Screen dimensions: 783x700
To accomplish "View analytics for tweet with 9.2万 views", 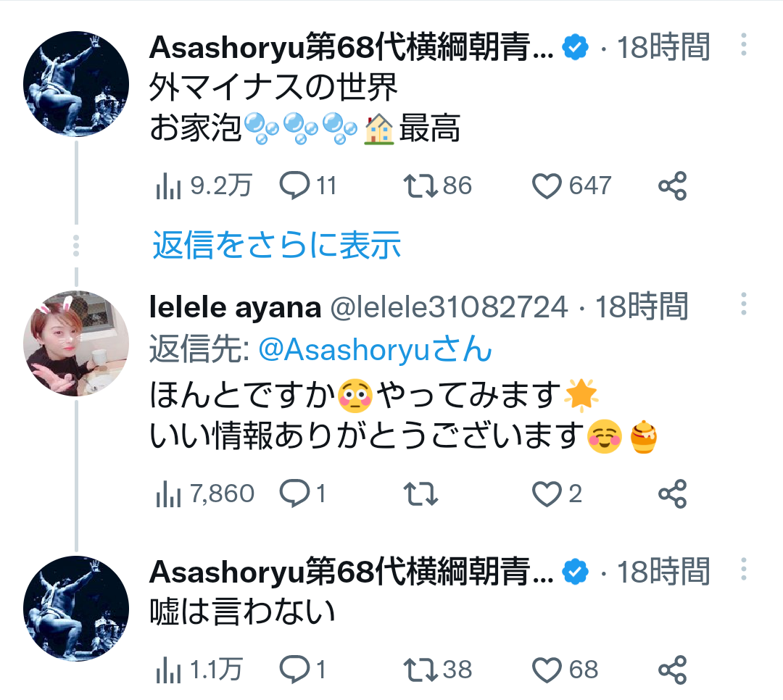I will pyautogui.click(x=168, y=187).
